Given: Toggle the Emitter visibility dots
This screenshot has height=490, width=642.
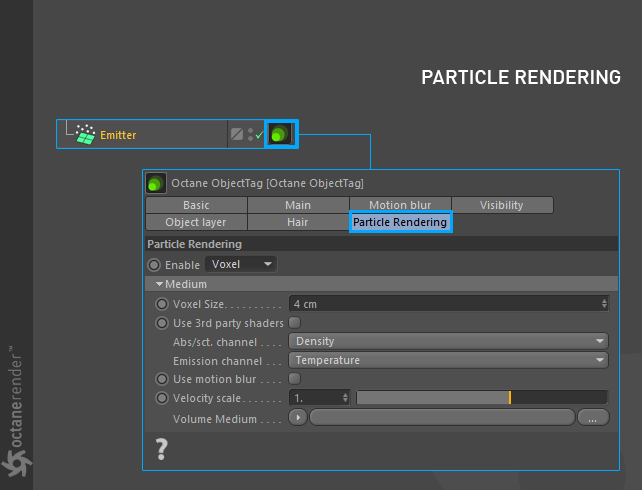Looking at the screenshot, I should (250, 134).
